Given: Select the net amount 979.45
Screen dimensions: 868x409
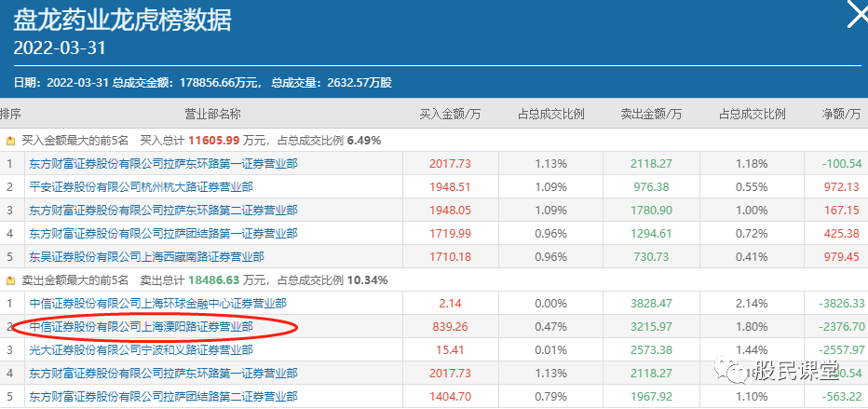Looking at the screenshot, I should (841, 257).
